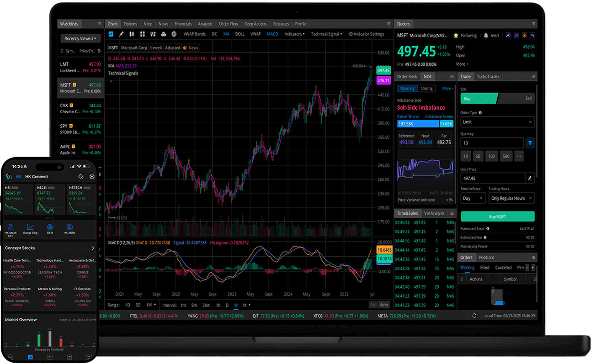The height and width of the screenshot is (364, 591).
Task: Click the Buy MSFT button
Action: [497, 216]
